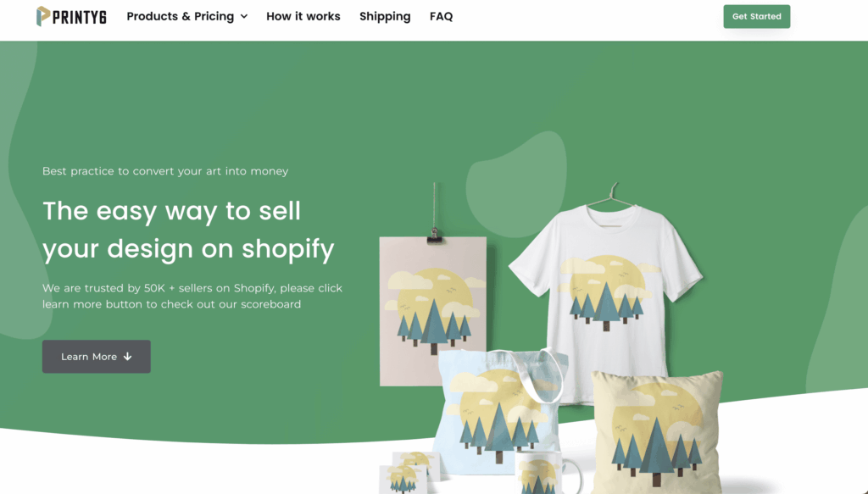Click the down arrow icon in Learn More

[x=128, y=356]
